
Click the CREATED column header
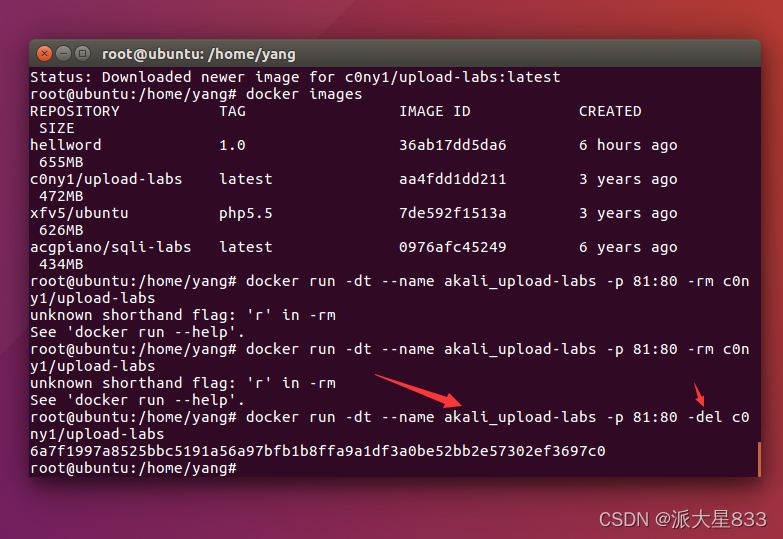[610, 111]
